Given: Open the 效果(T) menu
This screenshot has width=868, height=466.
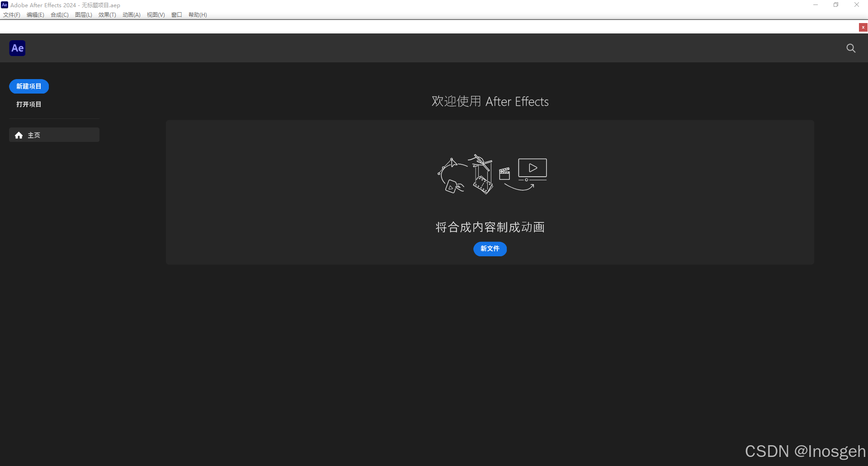Looking at the screenshot, I should (107, 15).
